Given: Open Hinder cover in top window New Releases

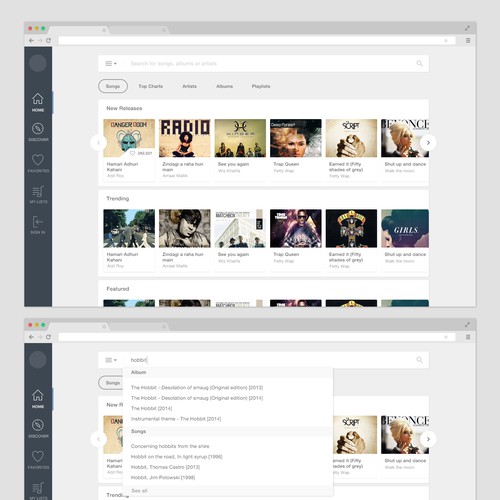Looking at the screenshot, I should (x=240, y=138).
